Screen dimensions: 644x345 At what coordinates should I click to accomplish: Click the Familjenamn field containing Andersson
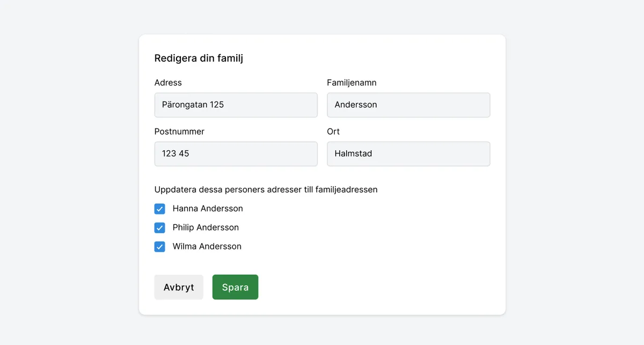pyautogui.click(x=408, y=105)
